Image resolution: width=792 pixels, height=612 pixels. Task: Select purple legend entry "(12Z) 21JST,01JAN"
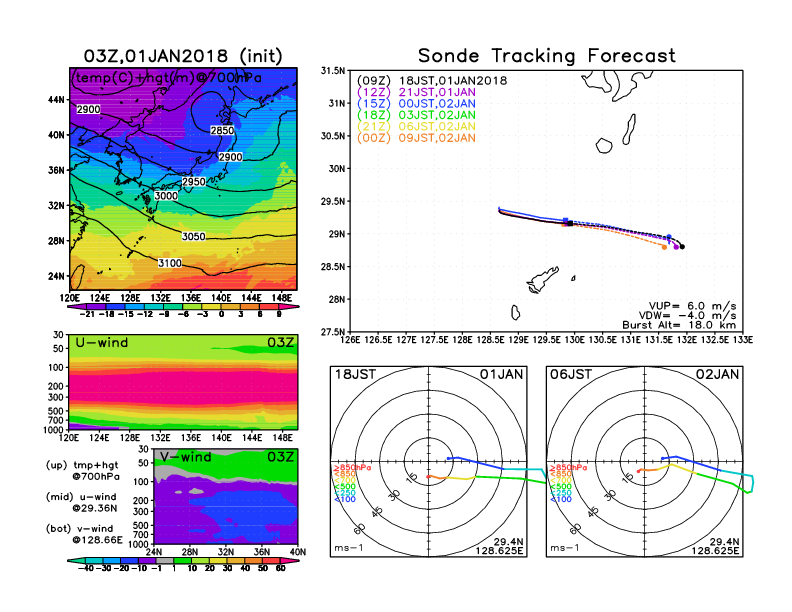(416, 92)
